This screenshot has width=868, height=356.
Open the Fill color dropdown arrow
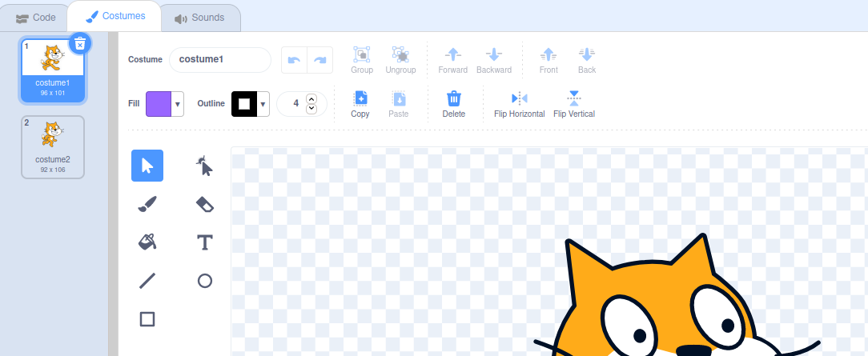(x=178, y=104)
